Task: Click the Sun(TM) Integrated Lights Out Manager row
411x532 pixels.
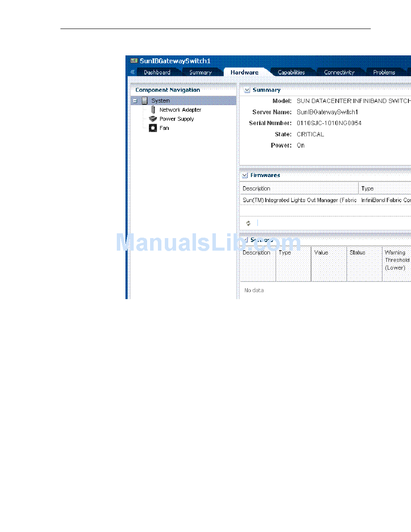Action: (325, 200)
